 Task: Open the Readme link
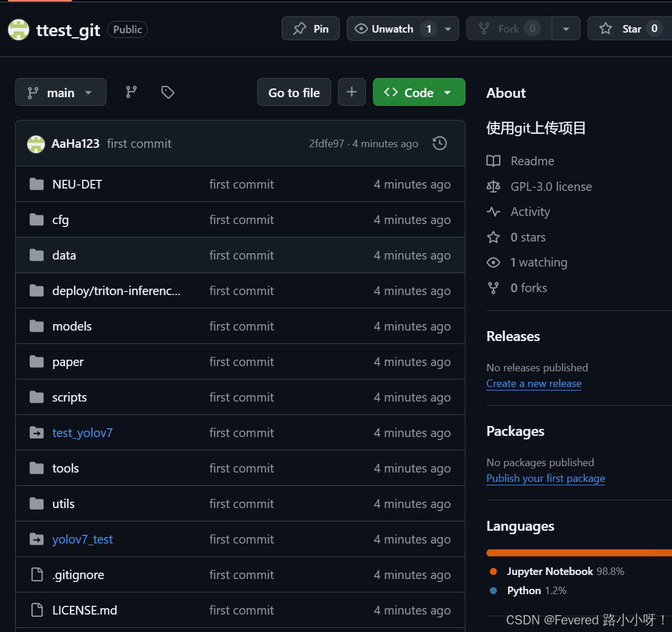tap(532, 161)
